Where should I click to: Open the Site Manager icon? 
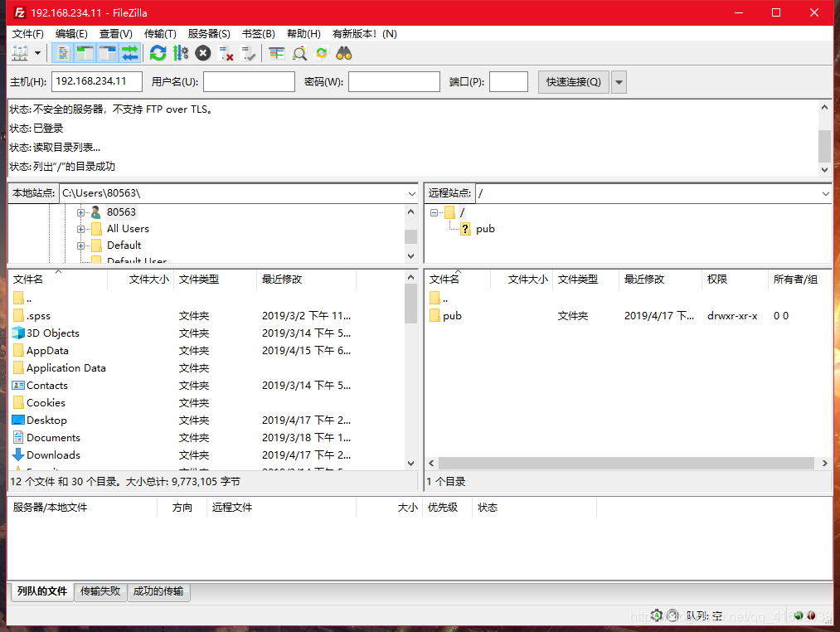pyautogui.click(x=20, y=53)
